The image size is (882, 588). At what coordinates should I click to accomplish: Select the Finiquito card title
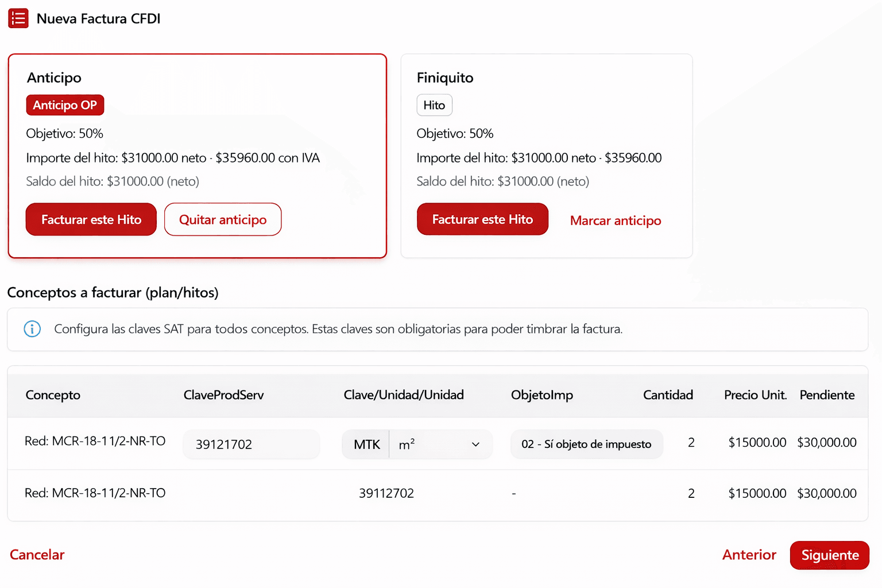click(x=445, y=78)
